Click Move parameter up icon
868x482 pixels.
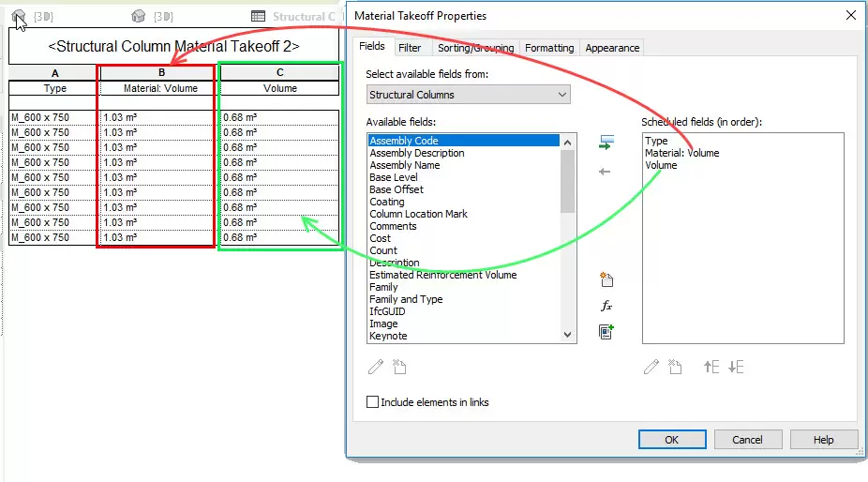point(711,368)
